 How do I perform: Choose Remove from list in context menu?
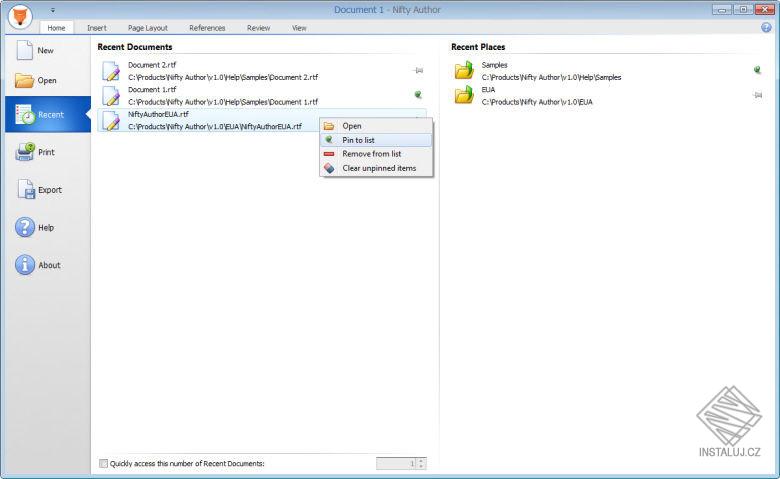tap(376, 154)
